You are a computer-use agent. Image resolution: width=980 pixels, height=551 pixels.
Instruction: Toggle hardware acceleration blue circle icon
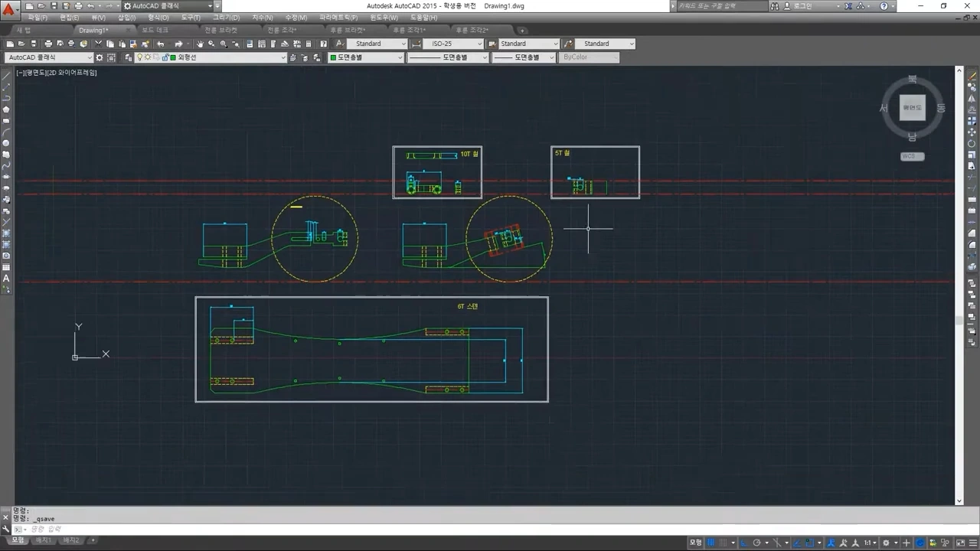[x=920, y=543]
